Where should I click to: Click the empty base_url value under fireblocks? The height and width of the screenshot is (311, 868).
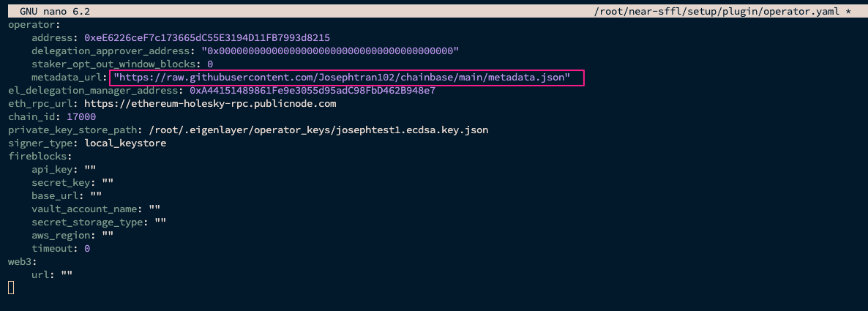96,196
